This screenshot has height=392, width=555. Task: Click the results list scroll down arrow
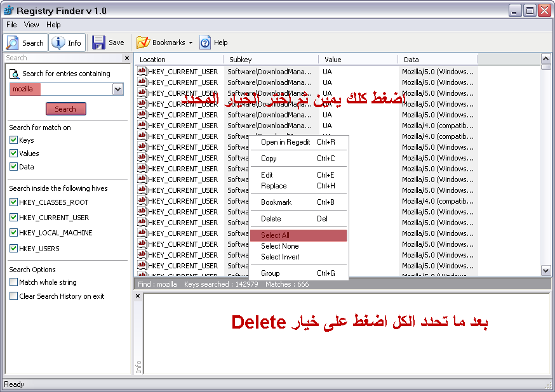(x=546, y=271)
